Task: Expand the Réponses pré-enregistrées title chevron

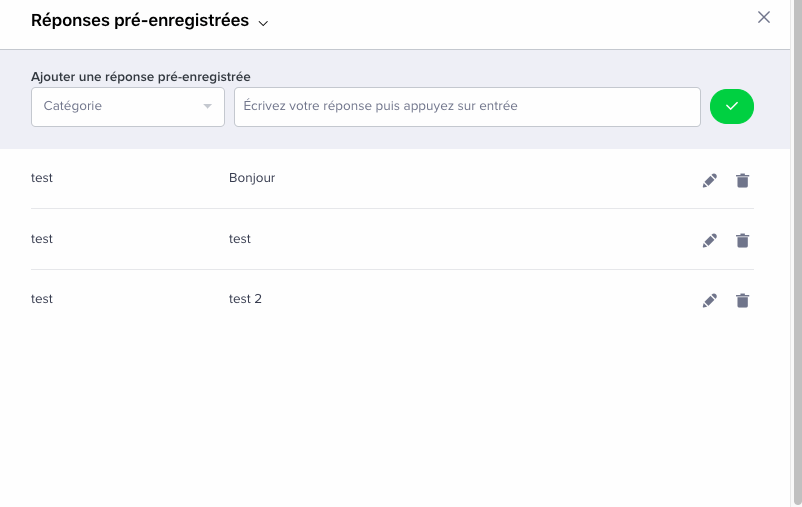Action: pyautogui.click(x=263, y=23)
